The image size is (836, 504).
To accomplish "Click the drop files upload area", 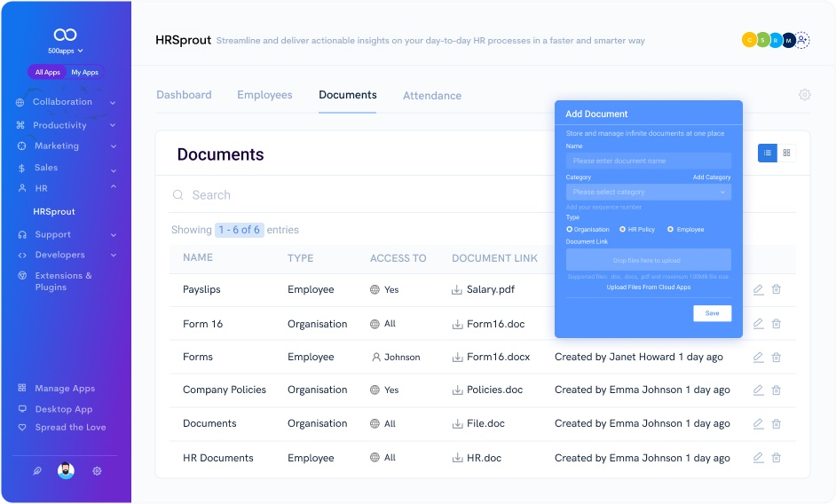I will [649, 260].
